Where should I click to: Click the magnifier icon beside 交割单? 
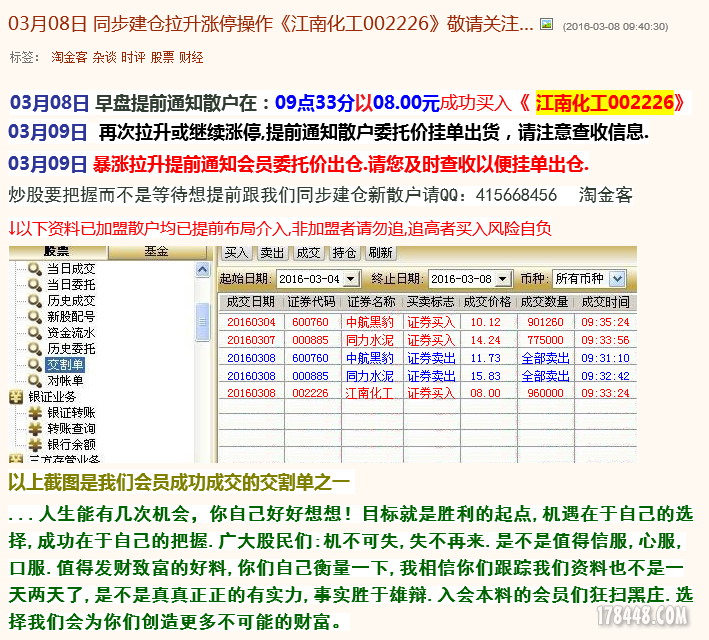pyautogui.click(x=35, y=365)
